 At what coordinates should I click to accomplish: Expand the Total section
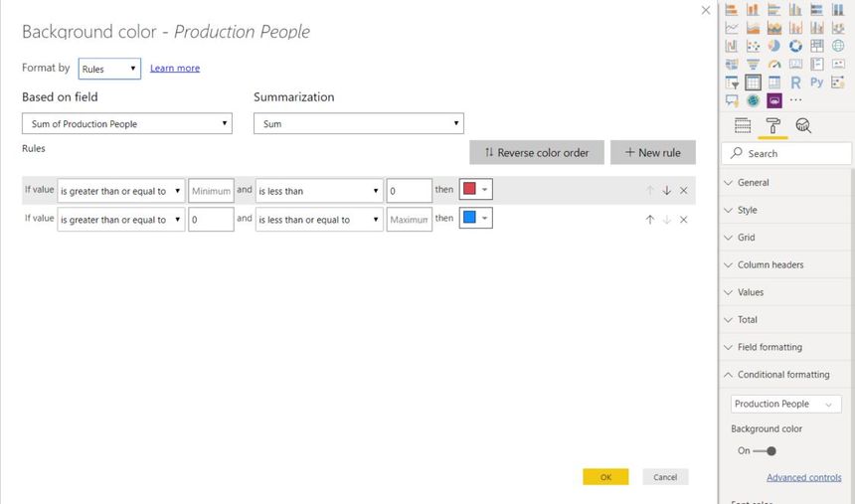pyautogui.click(x=785, y=320)
